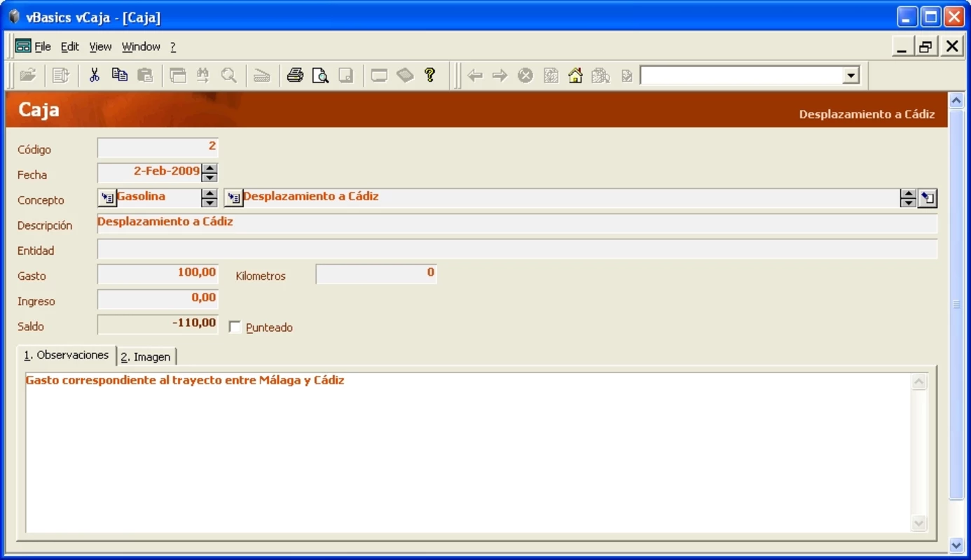Open the View menu

100,47
